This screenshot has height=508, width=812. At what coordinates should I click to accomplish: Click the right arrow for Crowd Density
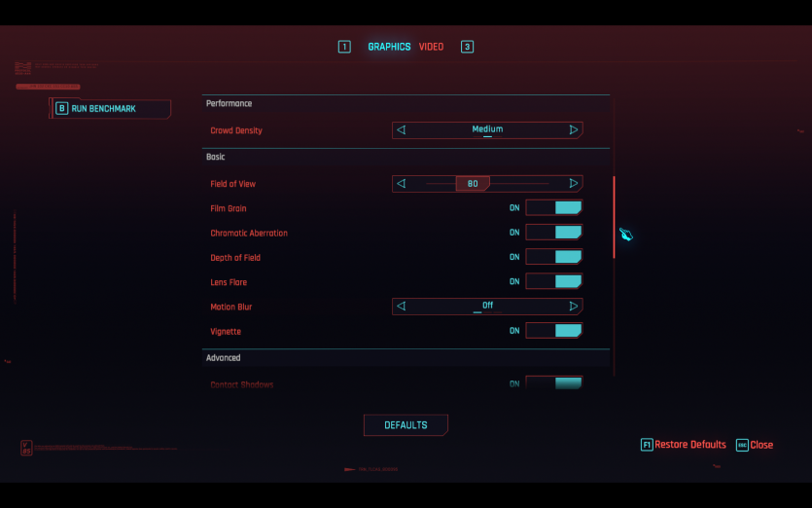tap(573, 130)
